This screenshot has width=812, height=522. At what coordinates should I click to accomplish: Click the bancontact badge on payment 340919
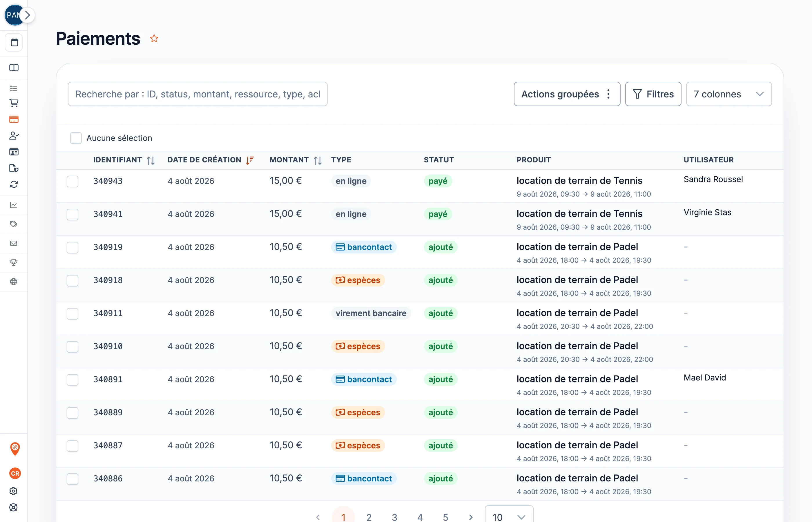[x=364, y=247]
